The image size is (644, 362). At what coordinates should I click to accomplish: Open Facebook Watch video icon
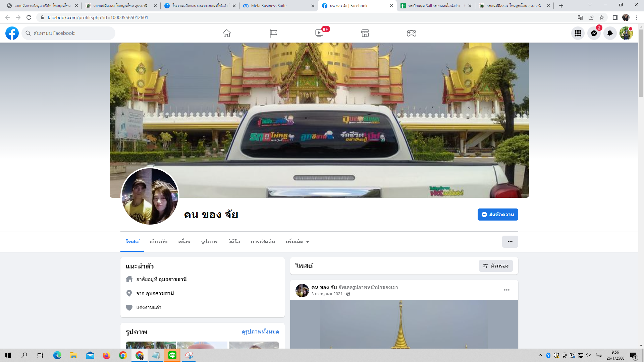click(319, 33)
